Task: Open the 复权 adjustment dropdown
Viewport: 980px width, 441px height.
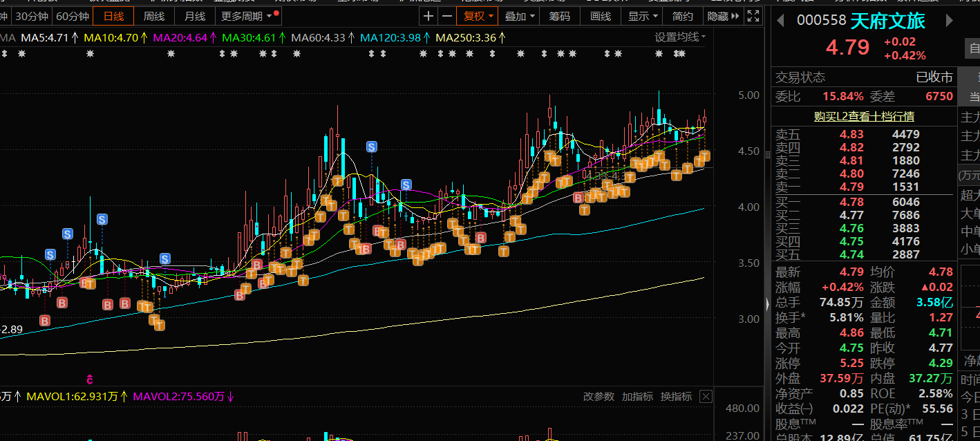Action: [x=477, y=16]
